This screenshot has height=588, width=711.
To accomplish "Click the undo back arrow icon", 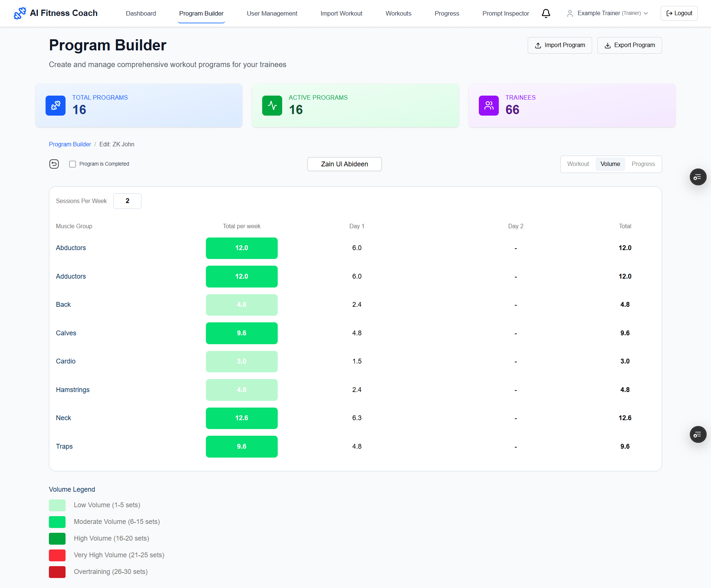I will (x=54, y=164).
